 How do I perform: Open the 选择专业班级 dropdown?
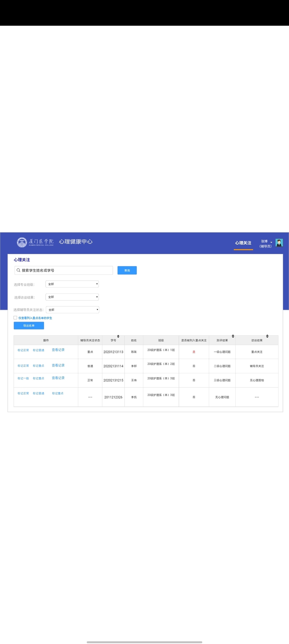click(x=72, y=284)
